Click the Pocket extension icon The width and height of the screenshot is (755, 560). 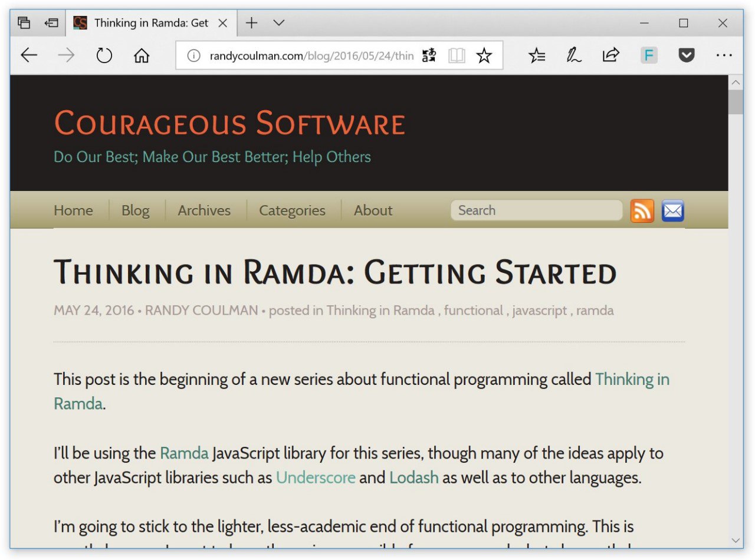[x=686, y=56]
